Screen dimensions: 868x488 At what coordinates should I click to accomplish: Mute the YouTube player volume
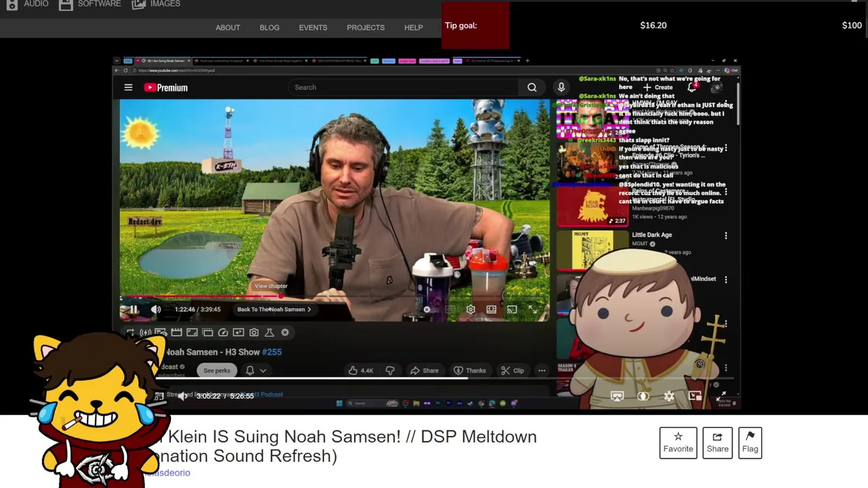click(x=156, y=310)
